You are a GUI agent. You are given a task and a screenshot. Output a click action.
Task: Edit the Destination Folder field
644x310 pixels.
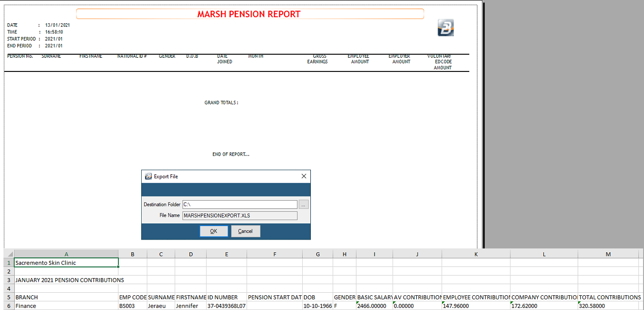pos(240,205)
